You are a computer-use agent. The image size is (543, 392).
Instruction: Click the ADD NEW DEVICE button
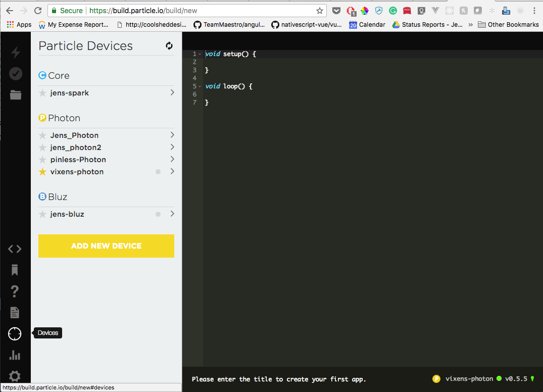[106, 246]
